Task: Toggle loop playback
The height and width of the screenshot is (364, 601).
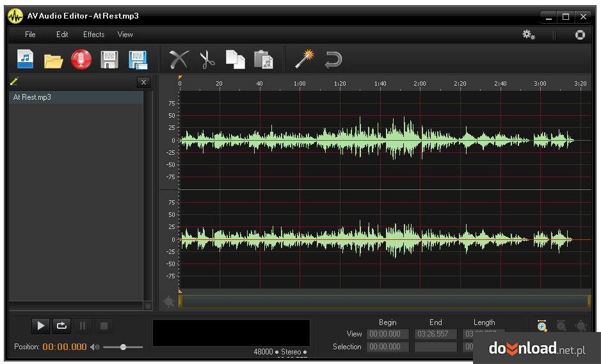Action: [x=61, y=326]
